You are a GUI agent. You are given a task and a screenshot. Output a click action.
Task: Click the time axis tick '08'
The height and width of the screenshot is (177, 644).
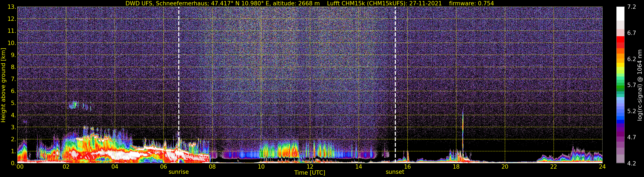point(212,167)
